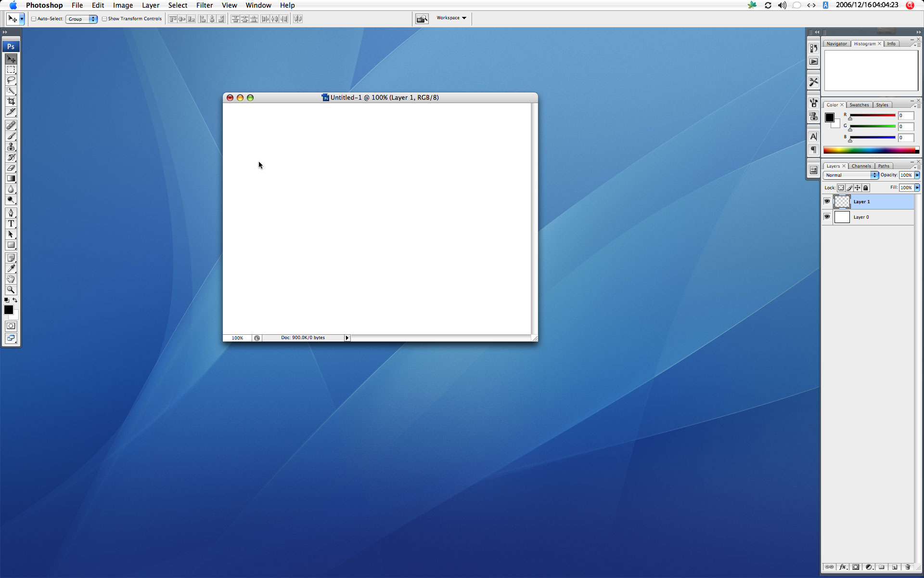Select the Crop tool

point(11,102)
